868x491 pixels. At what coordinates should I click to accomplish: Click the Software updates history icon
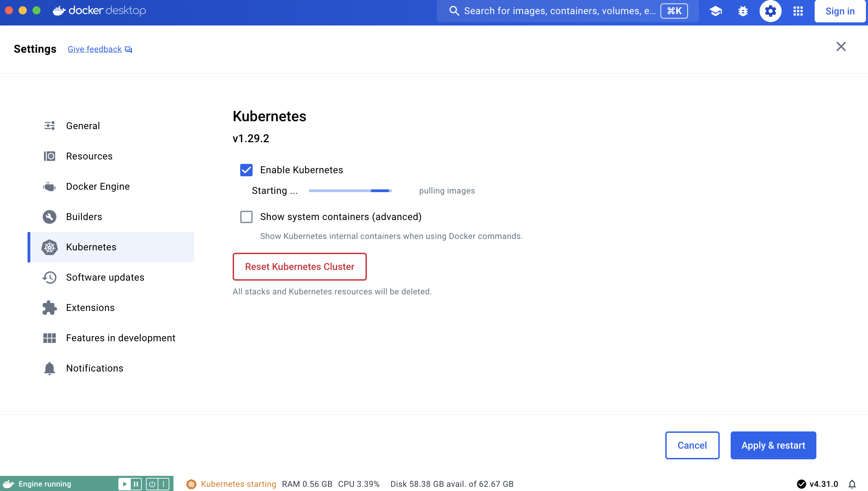click(x=50, y=277)
